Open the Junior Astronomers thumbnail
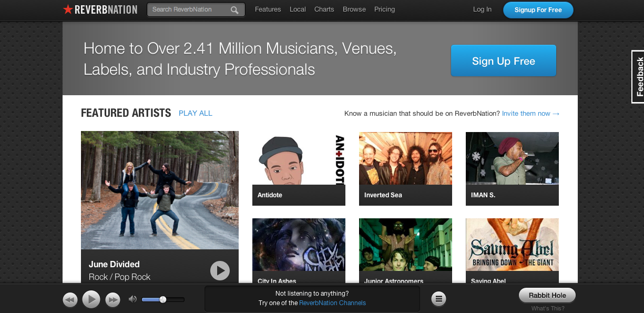This screenshot has width=644, height=313. pos(405,245)
